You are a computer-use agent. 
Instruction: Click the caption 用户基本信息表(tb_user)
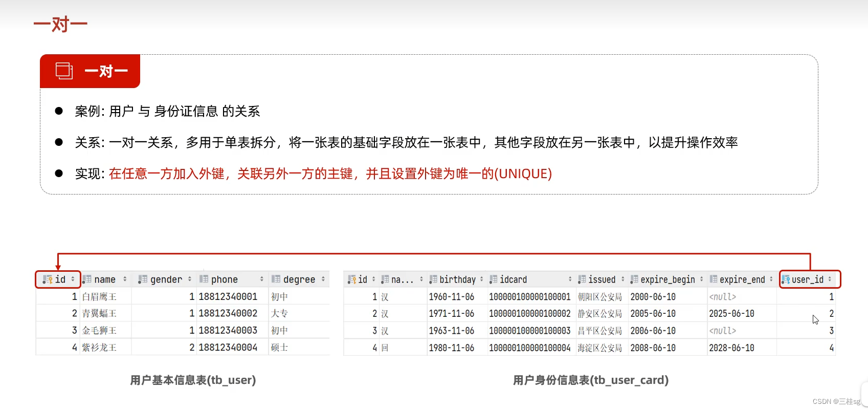pyautogui.click(x=193, y=380)
